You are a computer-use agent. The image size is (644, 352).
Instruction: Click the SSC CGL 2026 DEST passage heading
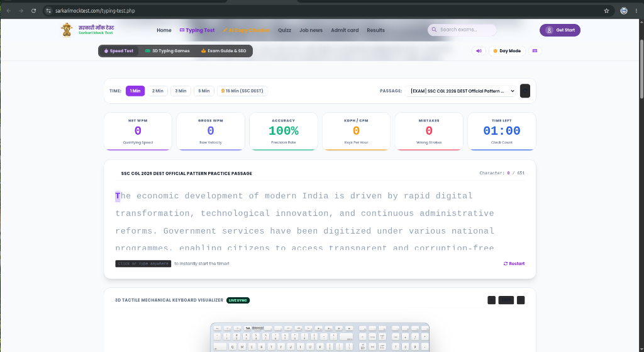(186, 174)
